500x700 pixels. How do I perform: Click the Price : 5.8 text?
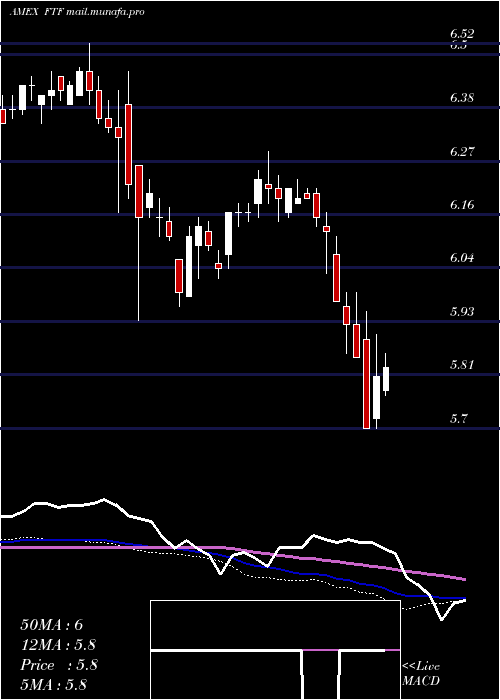[58, 665]
